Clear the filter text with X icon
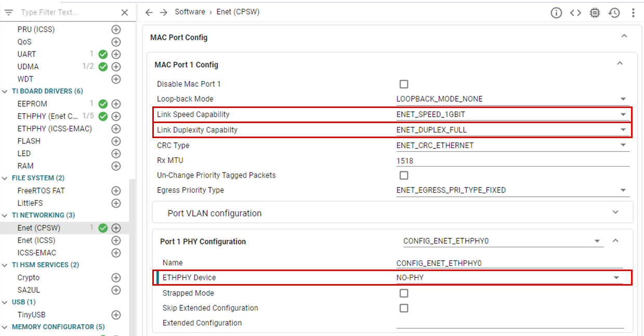The width and height of the screenshot is (644, 336). click(125, 12)
